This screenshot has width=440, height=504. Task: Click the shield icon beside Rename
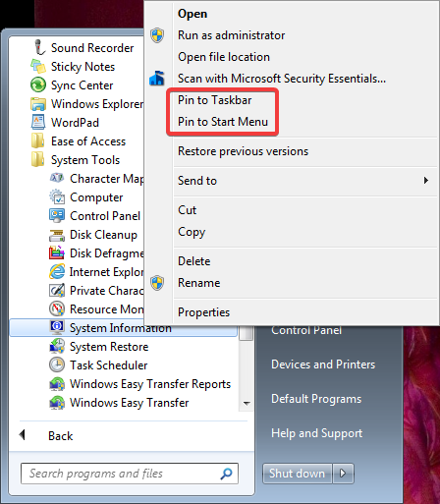pos(157,283)
